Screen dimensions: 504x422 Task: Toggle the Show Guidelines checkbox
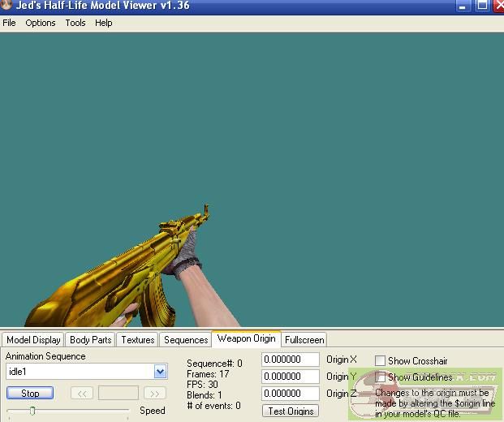pos(380,377)
